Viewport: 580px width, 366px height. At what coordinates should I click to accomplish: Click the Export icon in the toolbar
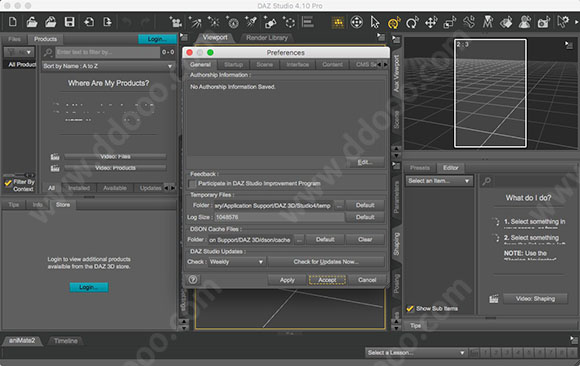(107, 22)
